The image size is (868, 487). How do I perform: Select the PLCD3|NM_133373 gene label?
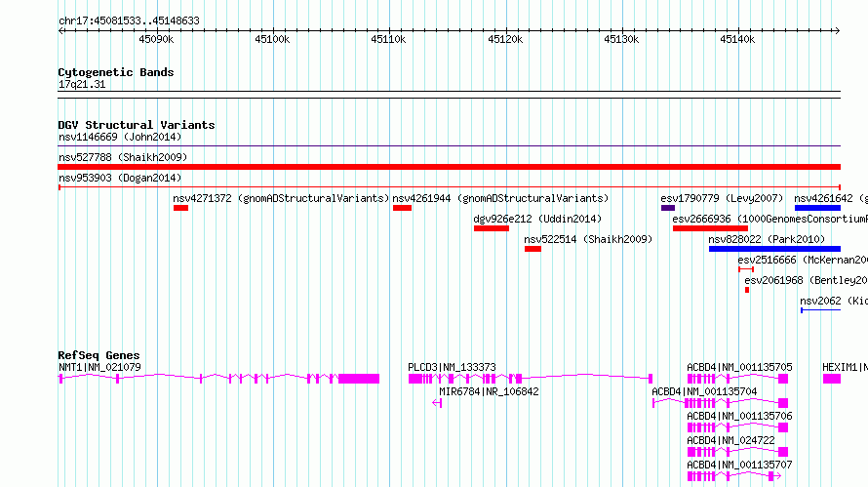(452, 367)
